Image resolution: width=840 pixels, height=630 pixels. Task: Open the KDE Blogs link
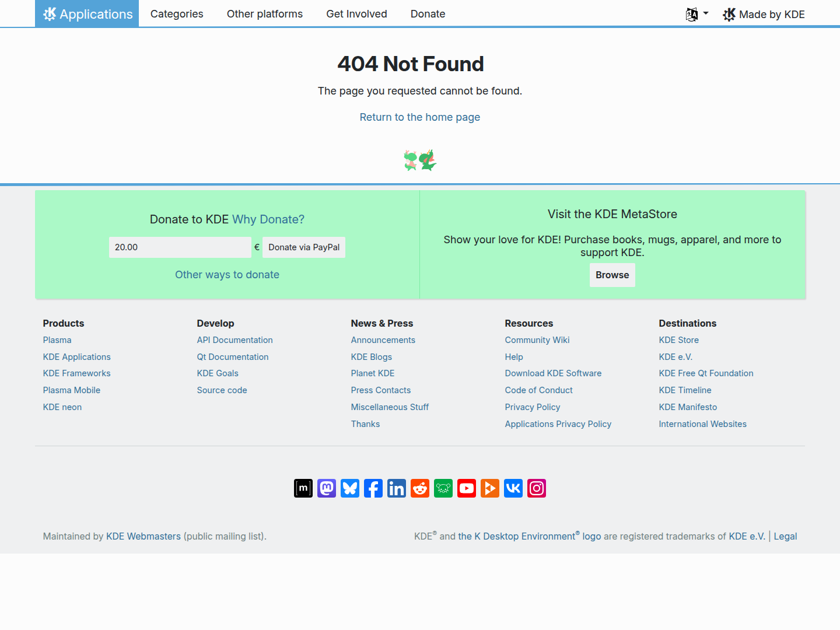(x=372, y=357)
